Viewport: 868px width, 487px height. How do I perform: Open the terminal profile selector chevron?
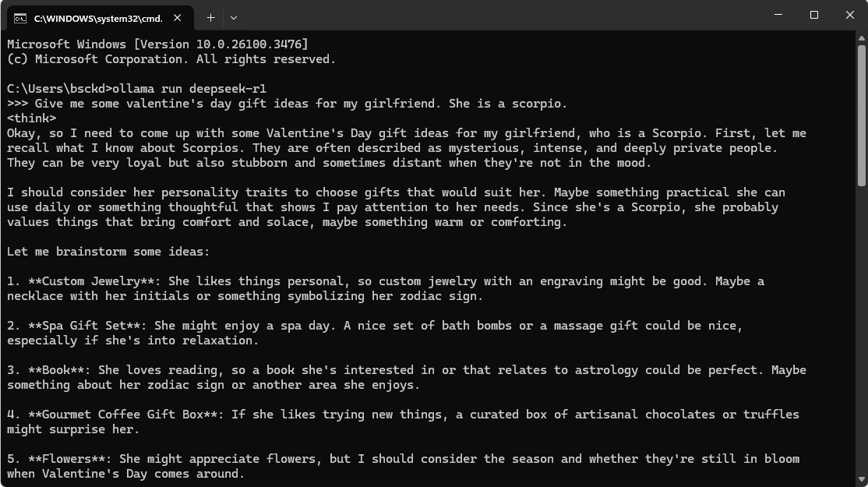click(232, 16)
